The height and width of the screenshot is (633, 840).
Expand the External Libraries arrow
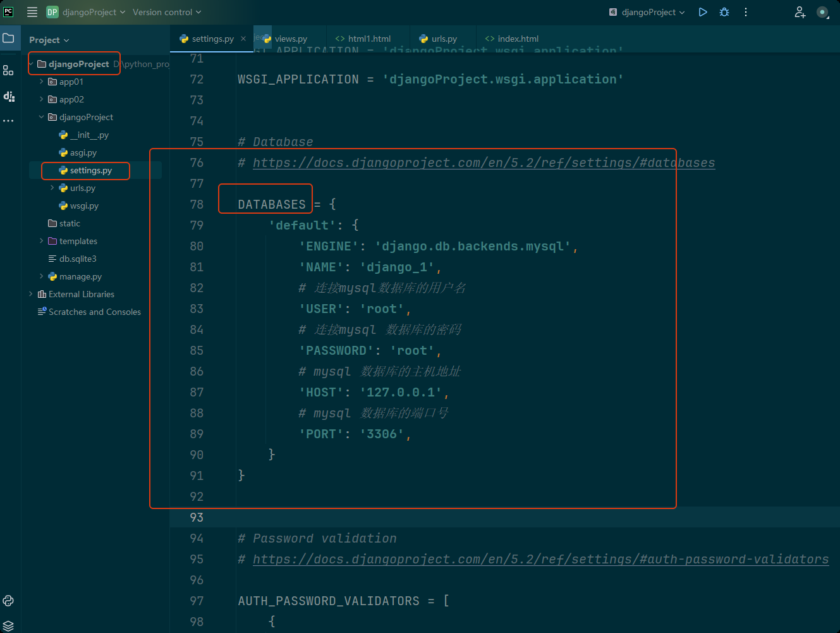pos(31,294)
